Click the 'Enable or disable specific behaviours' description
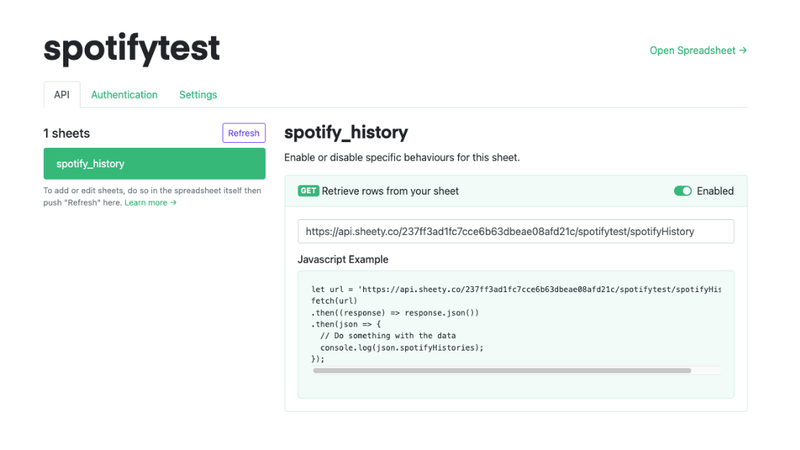This screenshot has width=800, height=450. (402, 158)
